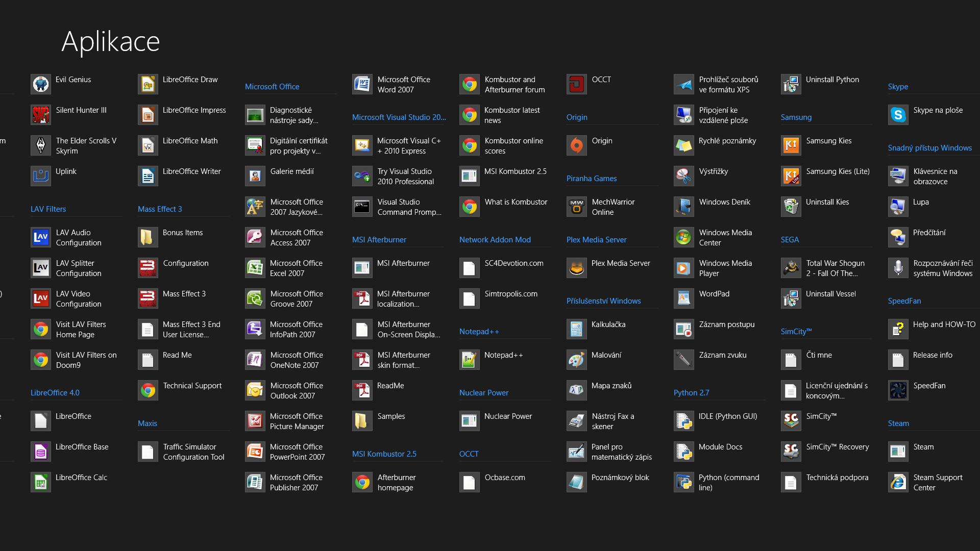The image size is (980, 551).
Task: Open The Elder Scrolls V Skyrim icon
Action: 41,145
